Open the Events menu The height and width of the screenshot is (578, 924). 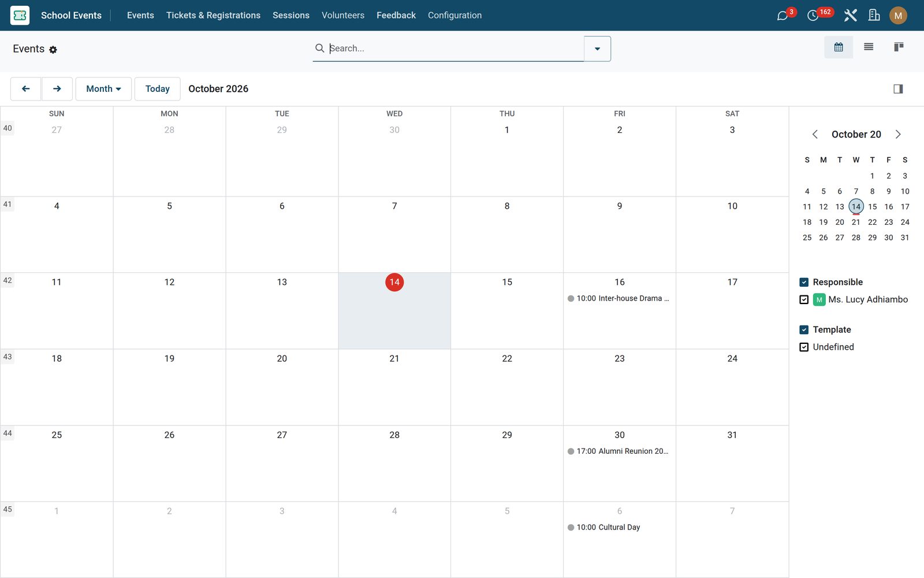(x=140, y=16)
